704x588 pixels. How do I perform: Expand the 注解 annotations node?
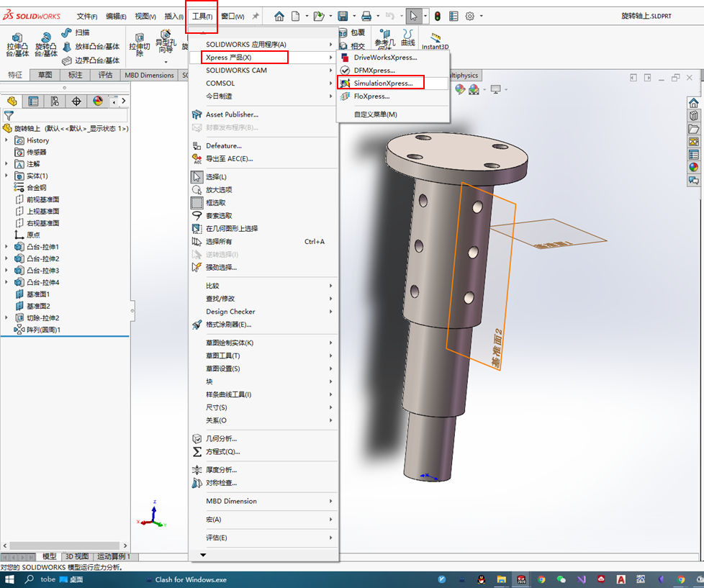[6, 164]
